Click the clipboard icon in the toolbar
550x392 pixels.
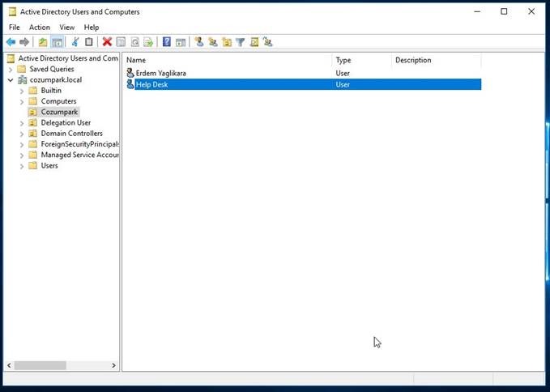click(x=89, y=42)
